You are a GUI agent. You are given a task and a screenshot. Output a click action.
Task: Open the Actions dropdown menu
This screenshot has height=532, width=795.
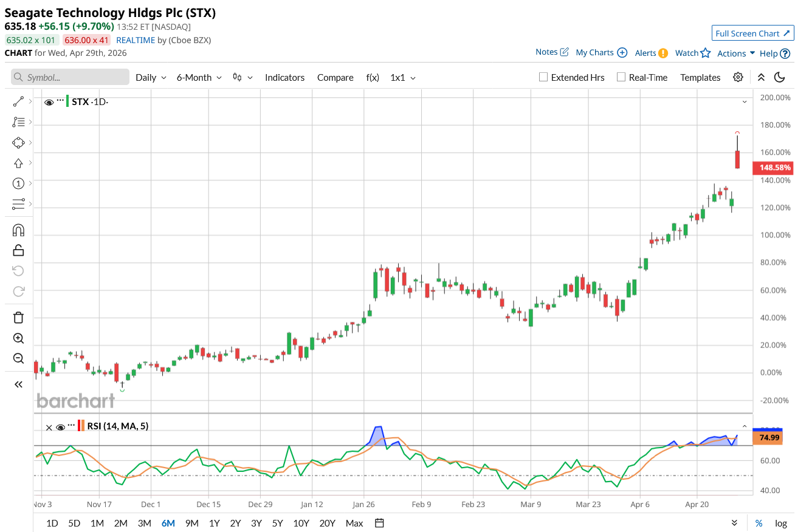click(x=736, y=53)
